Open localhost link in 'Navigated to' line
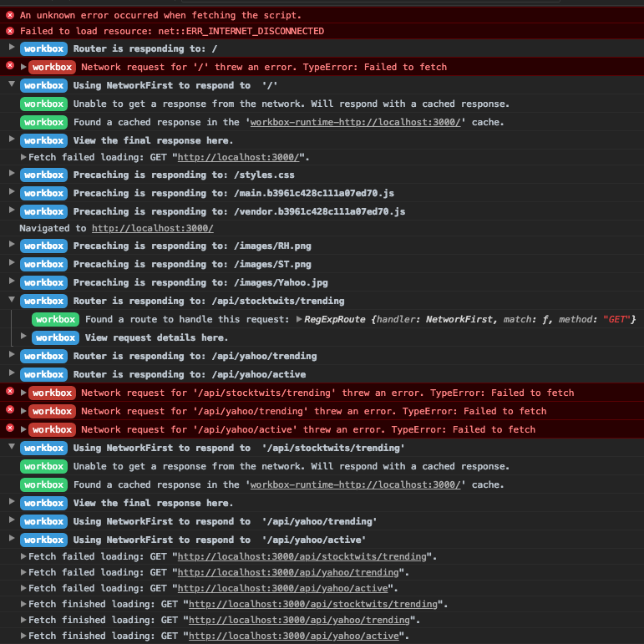This screenshot has width=644, height=644. [152, 228]
